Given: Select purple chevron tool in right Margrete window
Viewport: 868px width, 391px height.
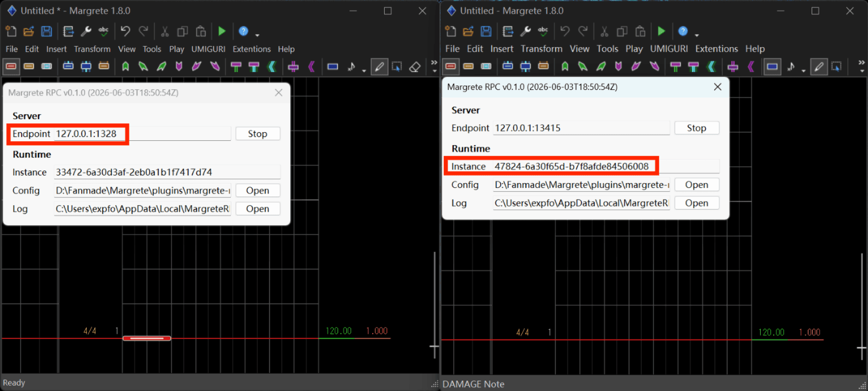Looking at the screenshot, I should click(751, 66).
